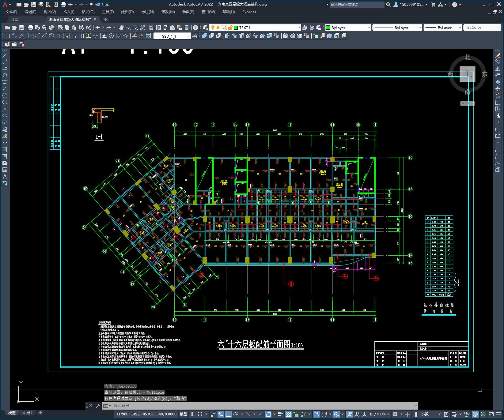Select the Diameter dimension tool
The height and width of the screenshot is (420, 504).
[x=51, y=36]
